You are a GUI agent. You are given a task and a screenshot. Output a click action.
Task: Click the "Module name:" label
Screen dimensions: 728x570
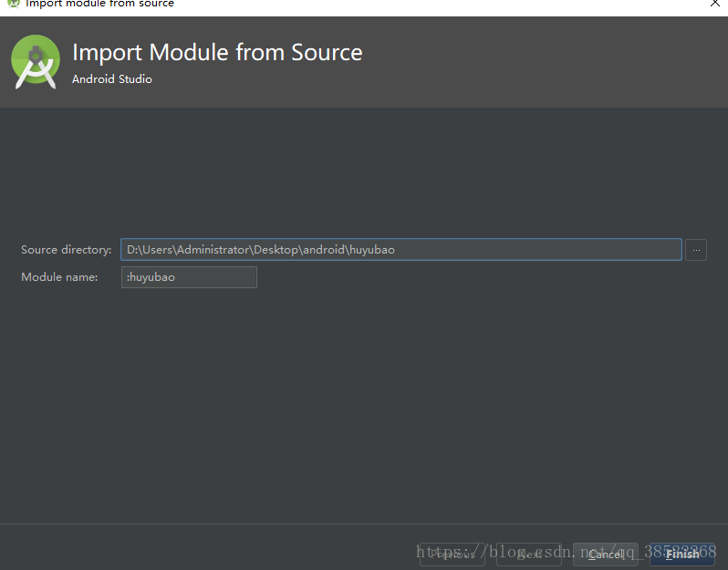tap(59, 277)
